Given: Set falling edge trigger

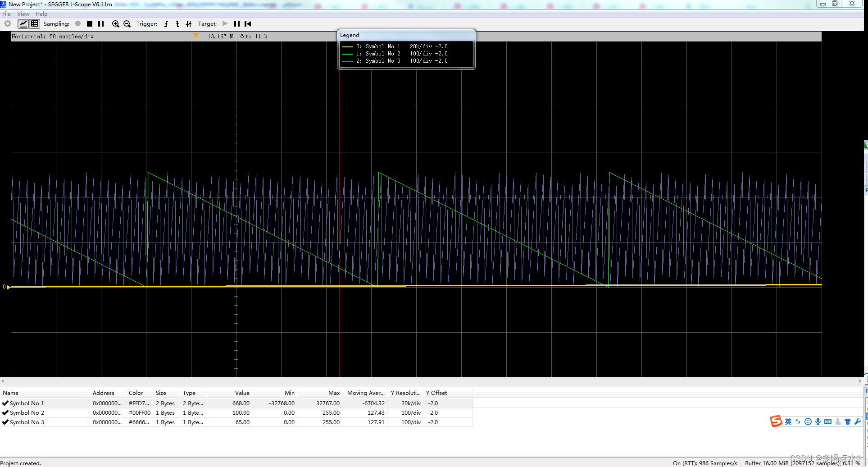Looking at the screenshot, I should (177, 24).
